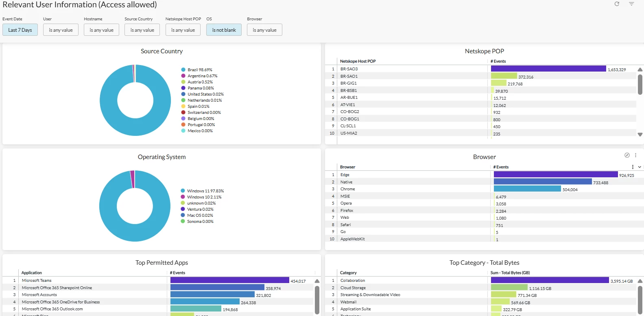
Task: Toggle Panama legend entry
Action: click(x=198, y=88)
